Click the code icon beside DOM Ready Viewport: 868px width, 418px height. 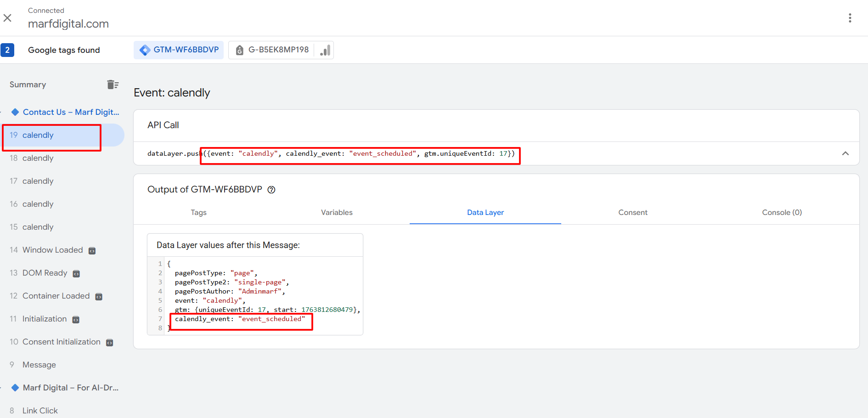click(x=76, y=274)
